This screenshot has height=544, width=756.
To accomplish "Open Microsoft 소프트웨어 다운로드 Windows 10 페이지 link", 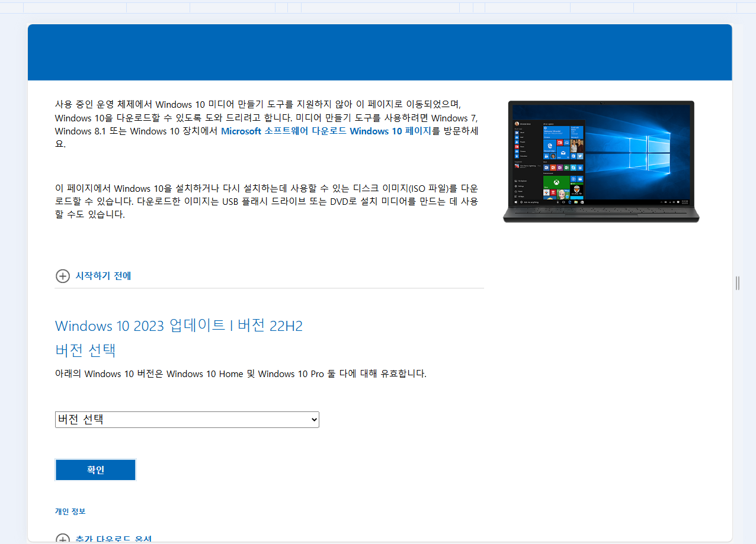I will 326,131.
